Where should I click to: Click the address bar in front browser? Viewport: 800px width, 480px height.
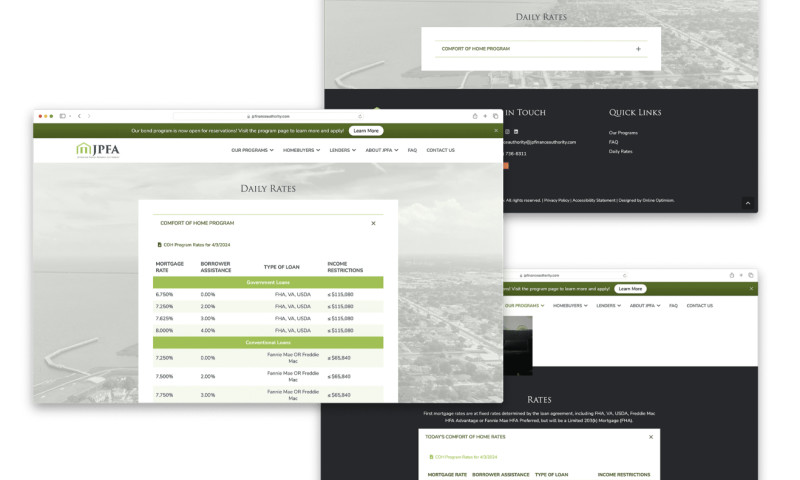268,116
